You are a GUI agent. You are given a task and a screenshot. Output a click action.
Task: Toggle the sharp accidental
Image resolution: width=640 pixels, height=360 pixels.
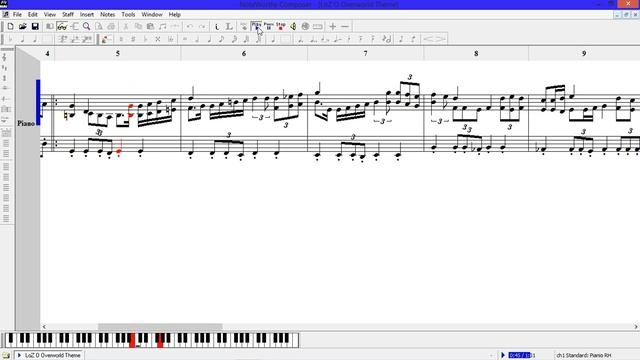click(x=133, y=39)
